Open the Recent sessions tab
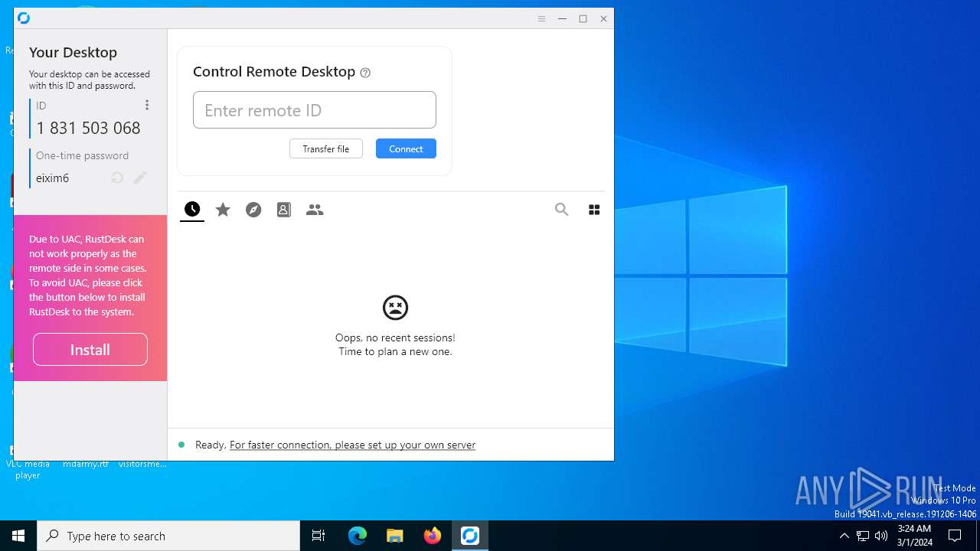Viewport: 980px width, 551px height. (192, 209)
